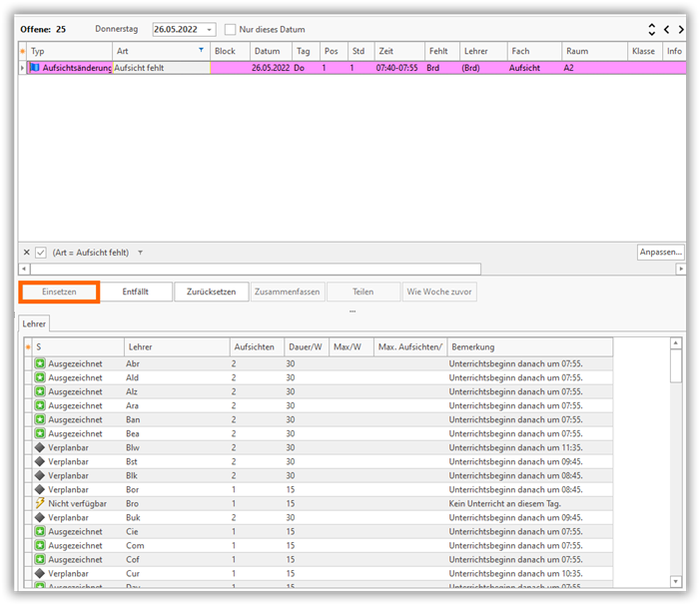Click the Nicht verfügbar icon for Bro
The width and height of the screenshot is (700, 605).
(x=40, y=504)
